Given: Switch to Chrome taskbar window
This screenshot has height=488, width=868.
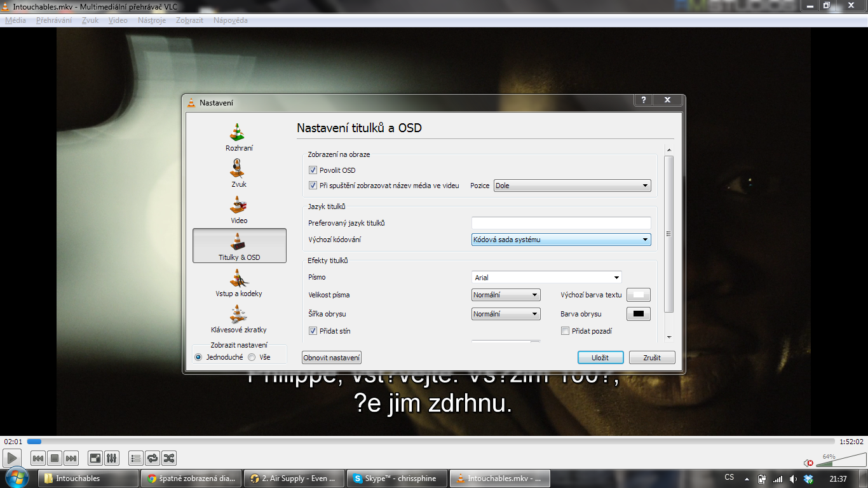Looking at the screenshot, I should point(191,478).
